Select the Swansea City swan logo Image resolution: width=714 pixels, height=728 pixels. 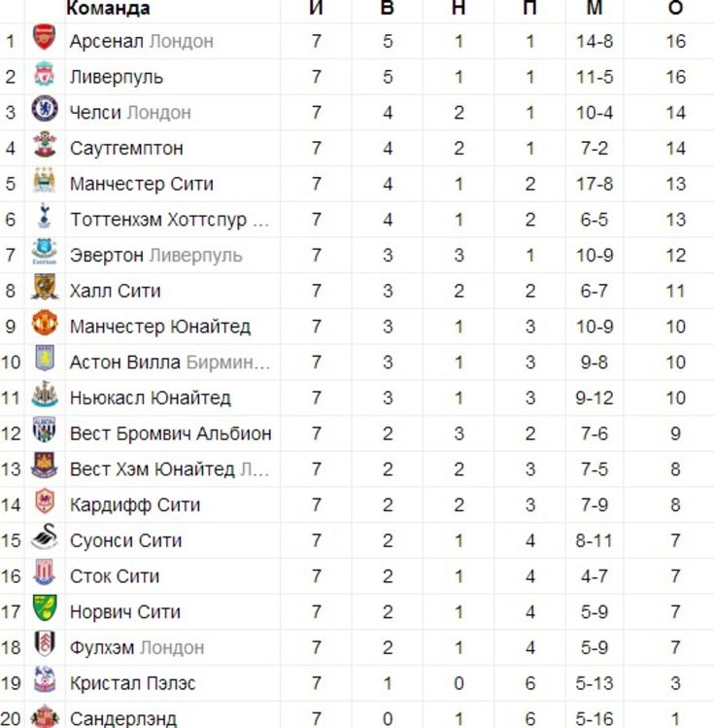point(45,537)
